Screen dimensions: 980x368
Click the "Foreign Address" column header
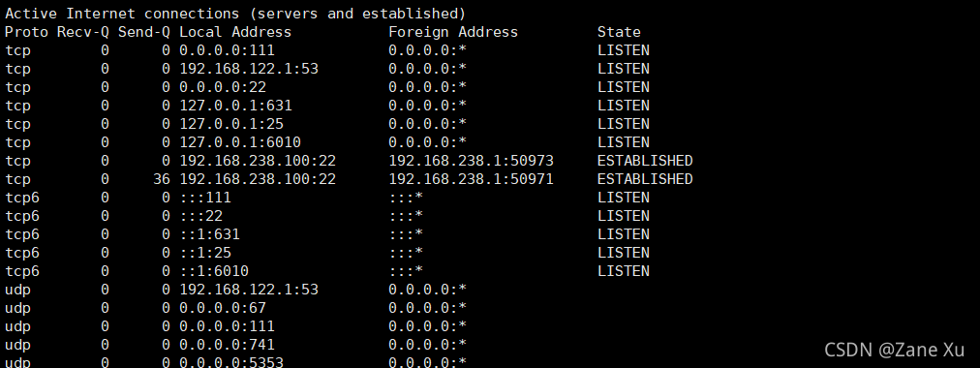(x=453, y=32)
